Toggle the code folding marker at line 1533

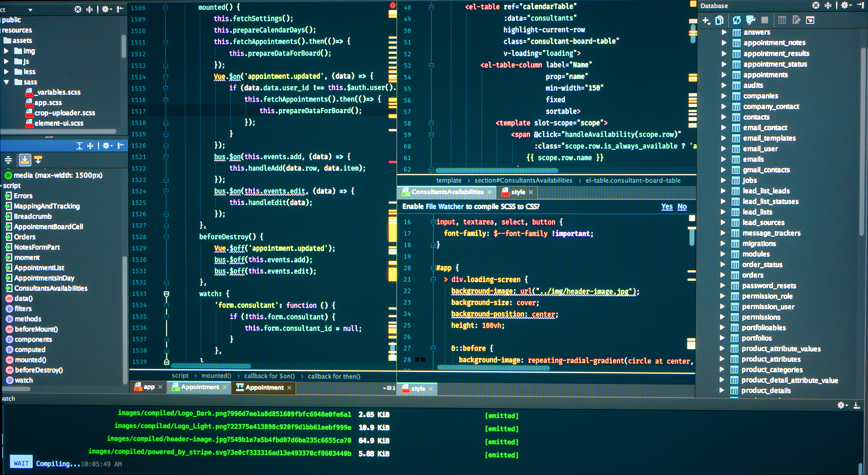tap(166, 294)
